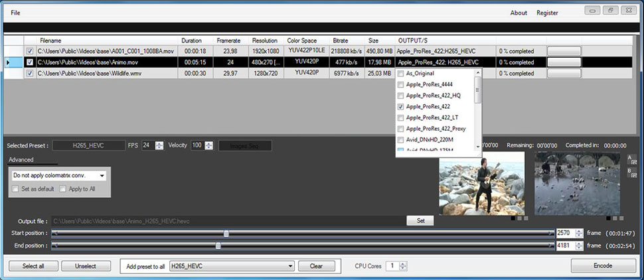Viewport: 644px width, 280px height.
Task: Uncheck the A001_C001_1008BA.mov file checkbox
Action: (x=30, y=51)
